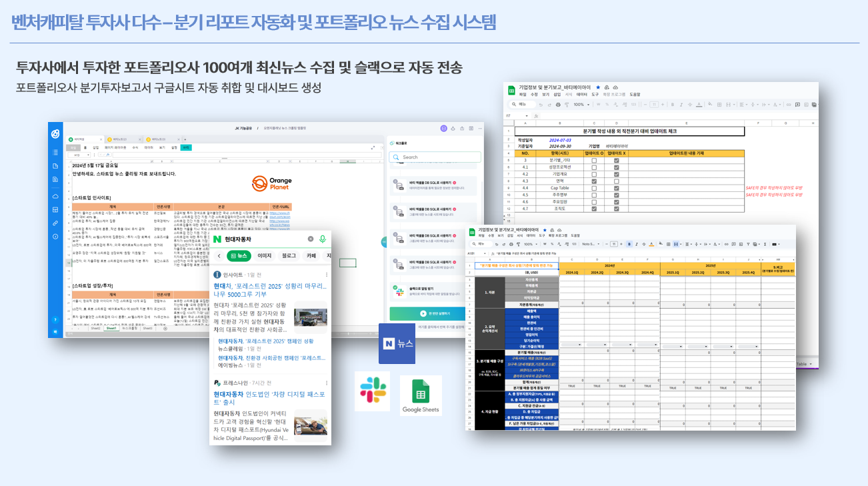Select 카페 tab in Naver search results
This screenshot has width=868, height=486.
[311, 255]
